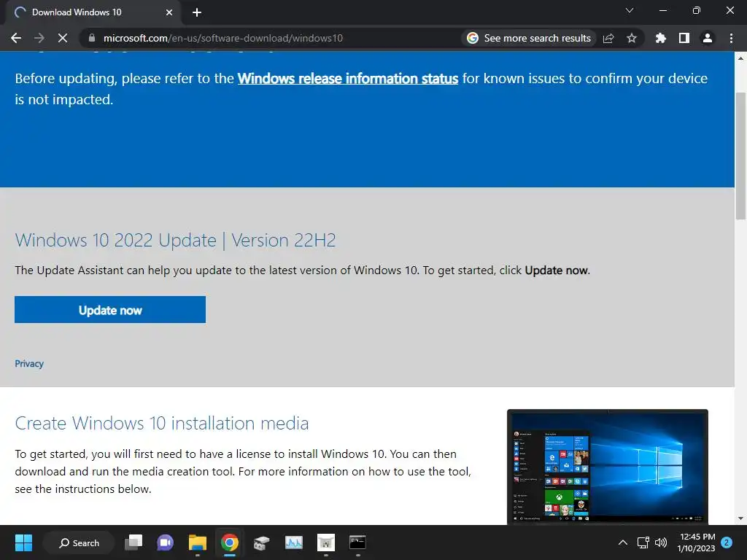The image size is (747, 560).
Task: Share this page icon
Action: [x=608, y=38]
